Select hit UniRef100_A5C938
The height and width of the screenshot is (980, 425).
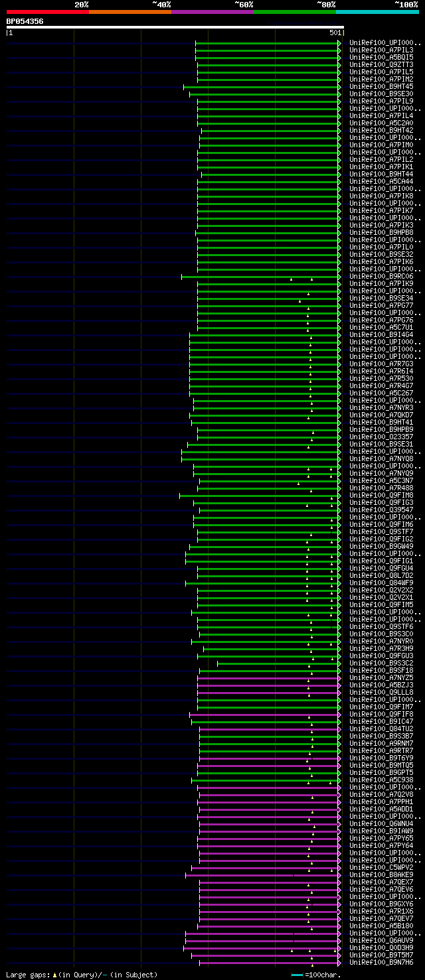tap(381, 780)
